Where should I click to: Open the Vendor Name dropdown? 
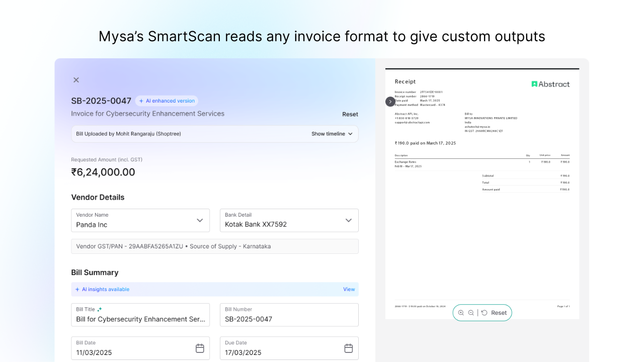[140, 220]
